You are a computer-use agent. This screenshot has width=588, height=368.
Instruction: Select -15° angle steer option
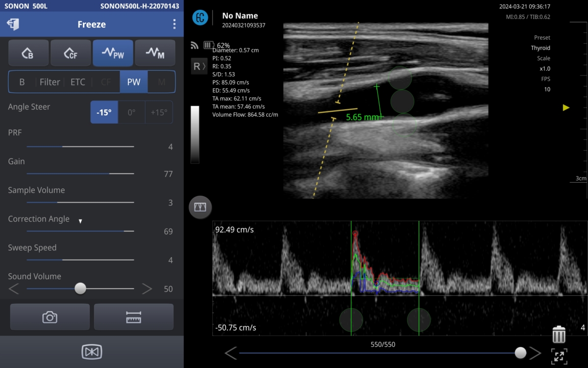coord(104,112)
